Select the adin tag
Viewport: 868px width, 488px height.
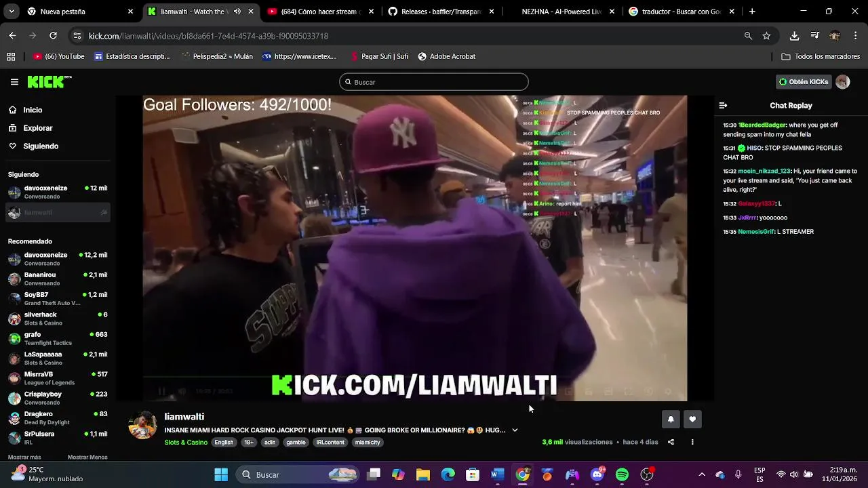pos(270,443)
